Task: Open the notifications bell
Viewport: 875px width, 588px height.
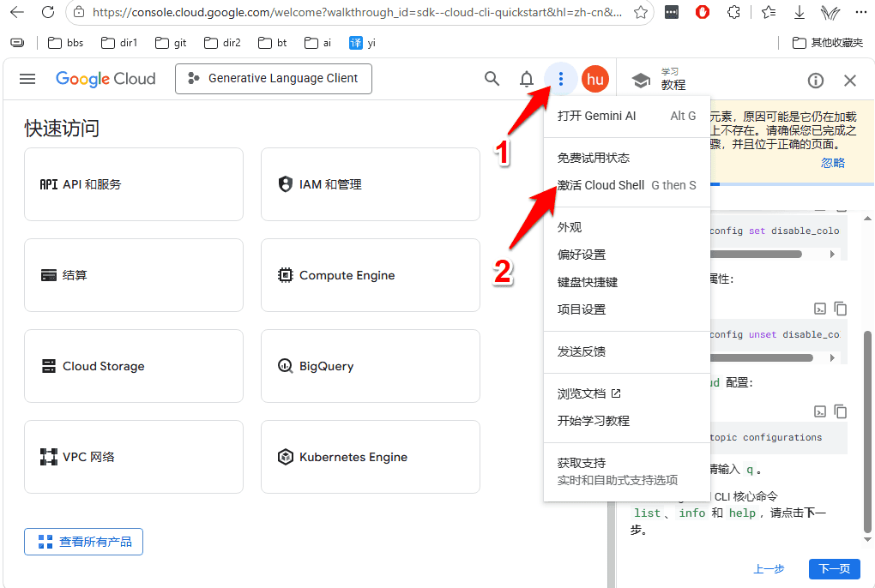Action: (x=526, y=79)
